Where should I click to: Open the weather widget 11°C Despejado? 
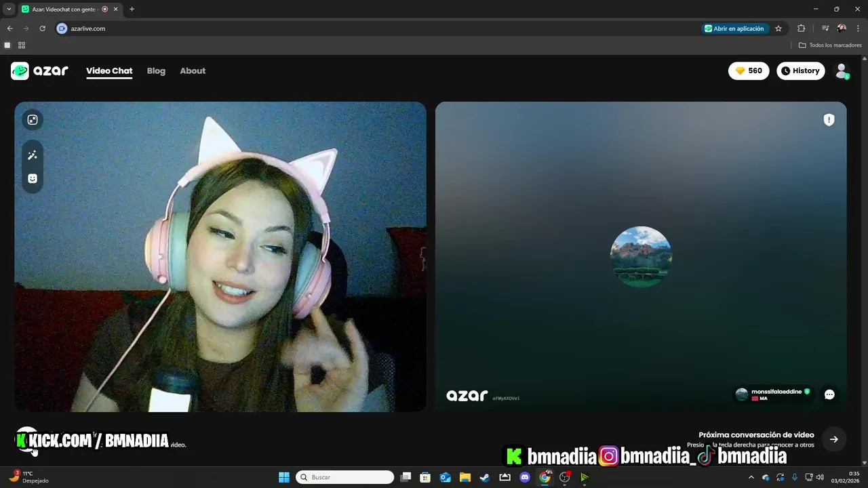pyautogui.click(x=28, y=477)
